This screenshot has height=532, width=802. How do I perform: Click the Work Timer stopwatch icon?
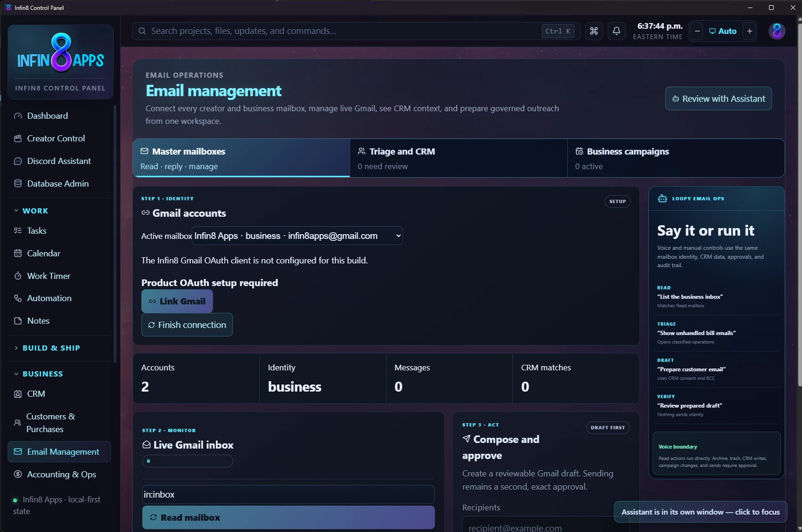coord(18,276)
